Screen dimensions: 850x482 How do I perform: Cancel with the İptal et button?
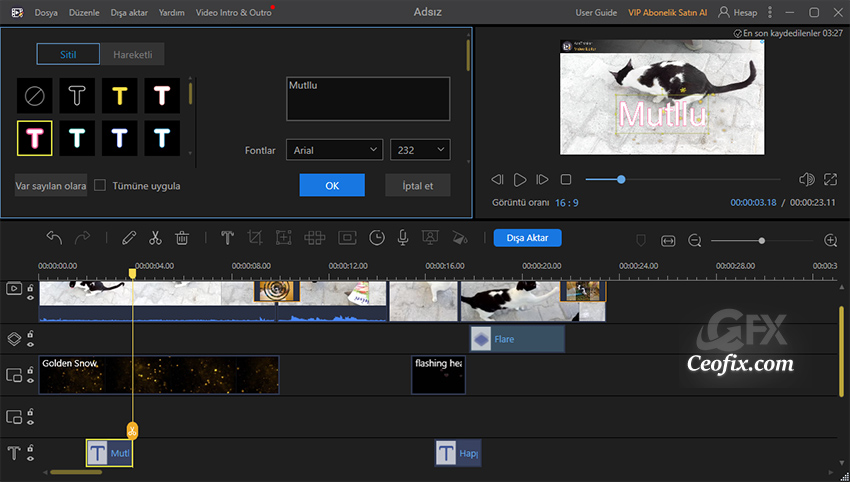point(417,185)
